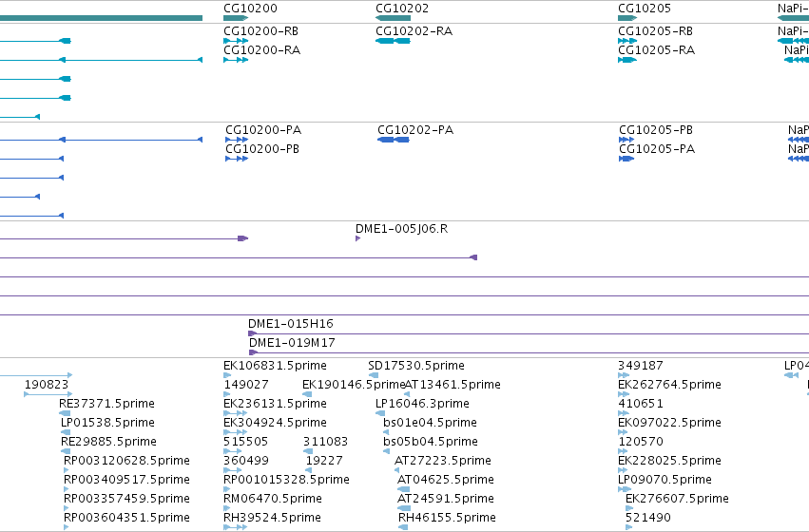The height and width of the screenshot is (532, 809).
Task: Click the 311083 feature label
Action: tap(325, 442)
